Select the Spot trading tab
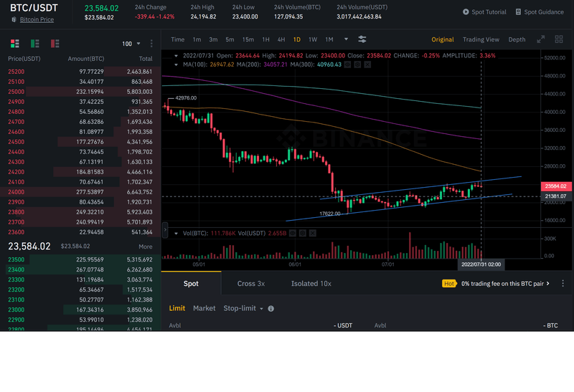574x392 pixels. tap(191, 283)
